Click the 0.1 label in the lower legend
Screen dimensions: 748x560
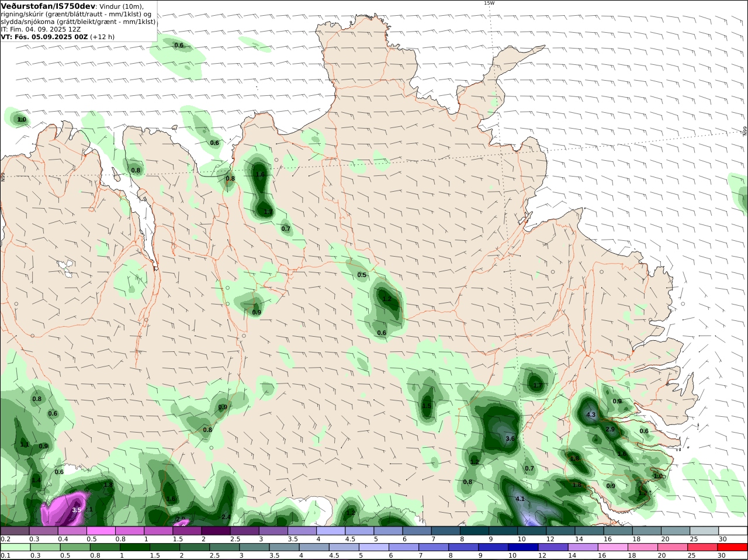tap(5, 555)
